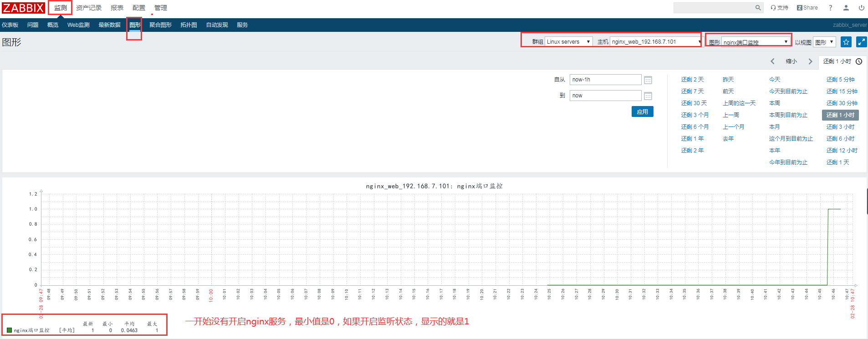Screen dimensions: 868x339
Task: Toggle fullscreen mode icon
Action: (x=862, y=42)
